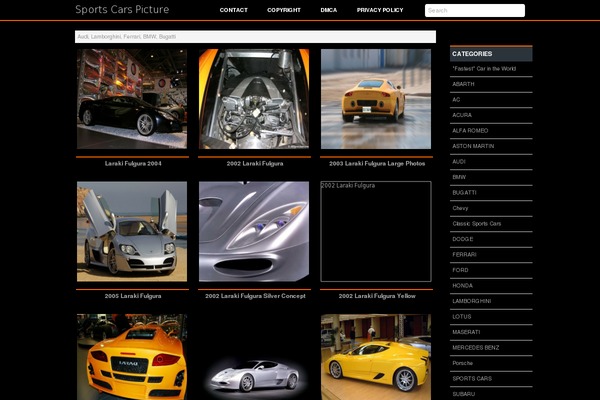Click the 2003 Laraki Fulgura Large Photos link
This screenshot has width=600, height=400.
pyautogui.click(x=377, y=163)
